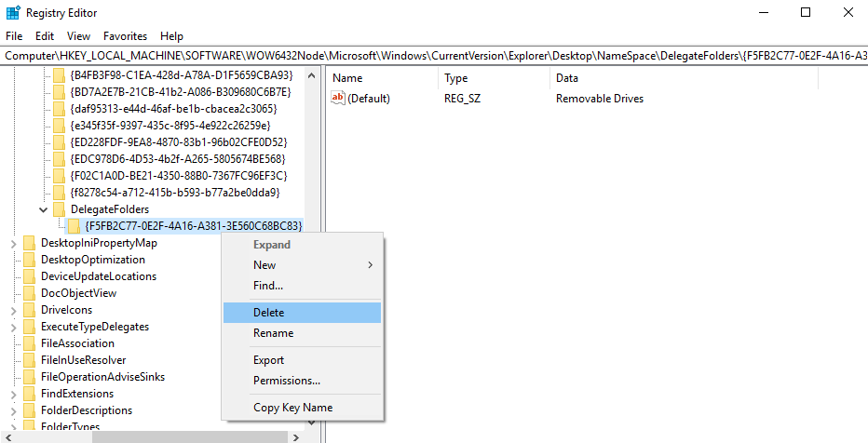Image resolution: width=868 pixels, height=443 pixels.
Task: Click the horizontal scroll right arrow
Action: pos(297,437)
